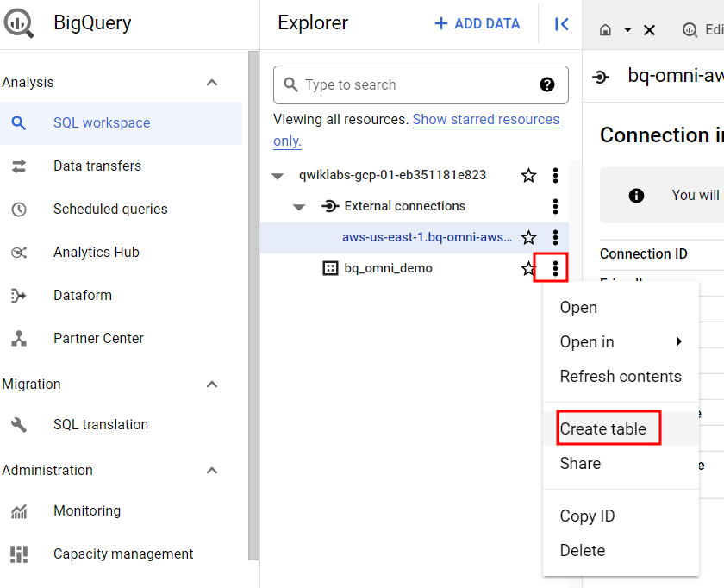The image size is (724, 588).
Task: Click the info icon in notice banner
Action: pos(636,196)
